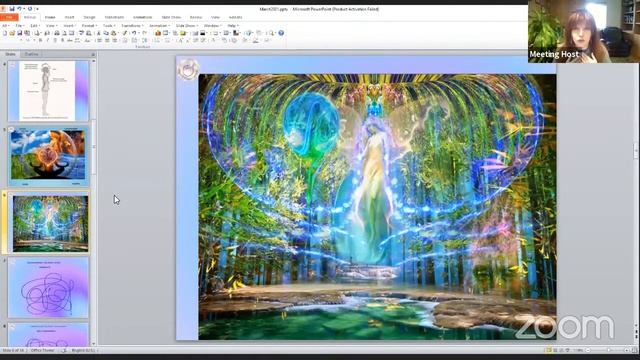Open the classic Format menu dropdown
Viewport: 640px width, 360px height.
88,26
